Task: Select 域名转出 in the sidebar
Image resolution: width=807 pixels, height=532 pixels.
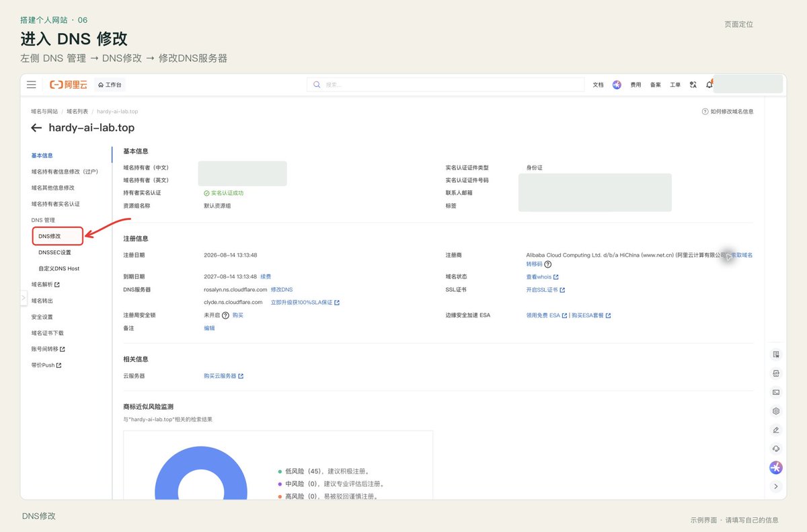Action: point(42,301)
